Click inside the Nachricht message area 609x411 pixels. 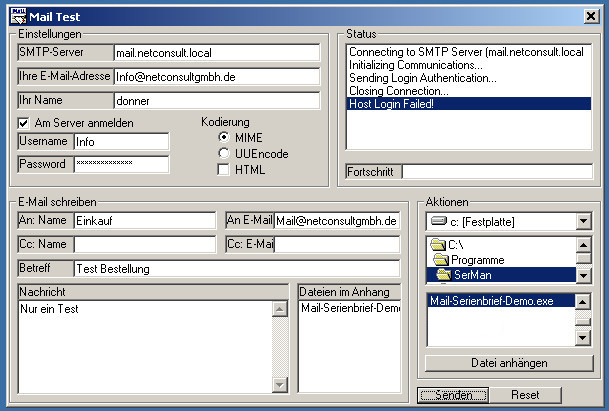tap(146, 347)
